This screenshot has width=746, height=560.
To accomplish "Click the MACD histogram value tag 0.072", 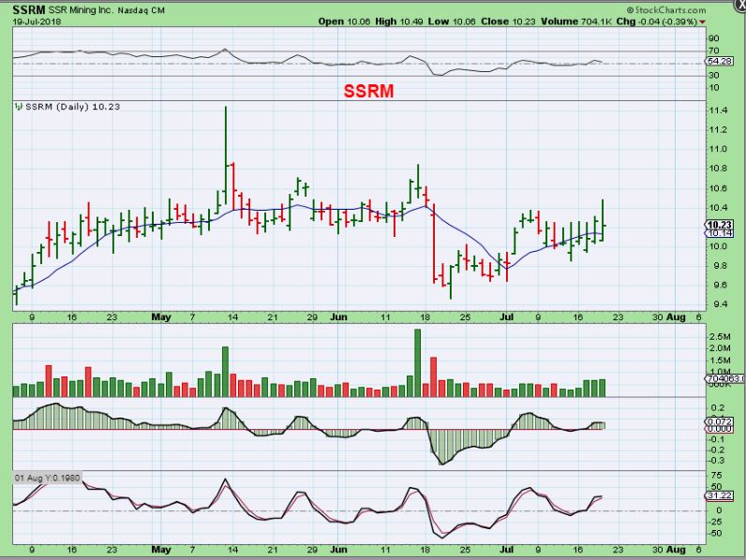I will point(719,421).
